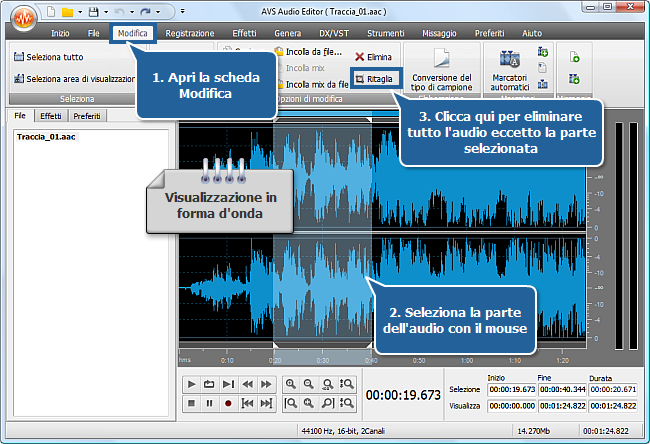The image size is (650, 444).
Task: Select Traccia_01.aac in file list
Action: [x=48, y=135]
